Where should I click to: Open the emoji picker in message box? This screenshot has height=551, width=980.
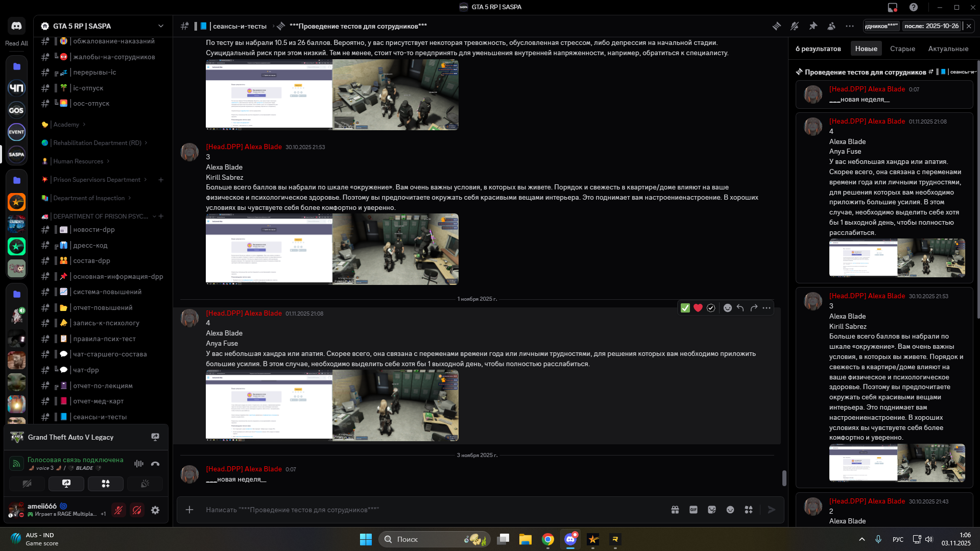coord(730,510)
